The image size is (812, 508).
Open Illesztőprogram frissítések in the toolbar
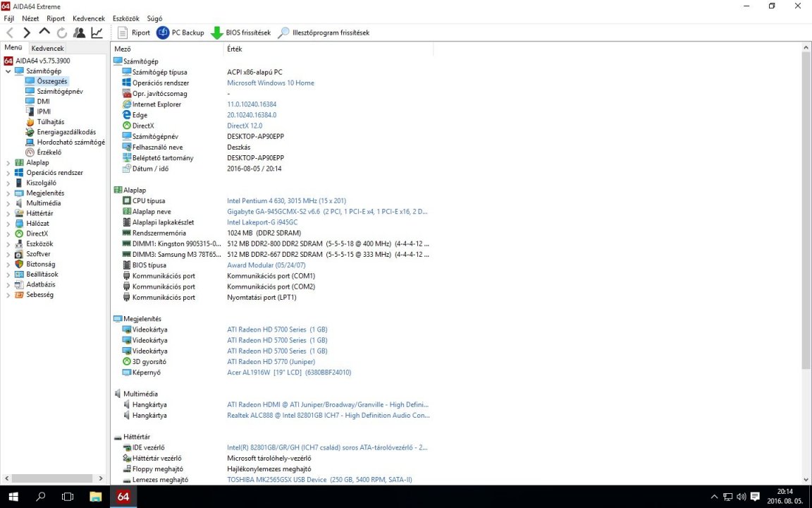(324, 32)
